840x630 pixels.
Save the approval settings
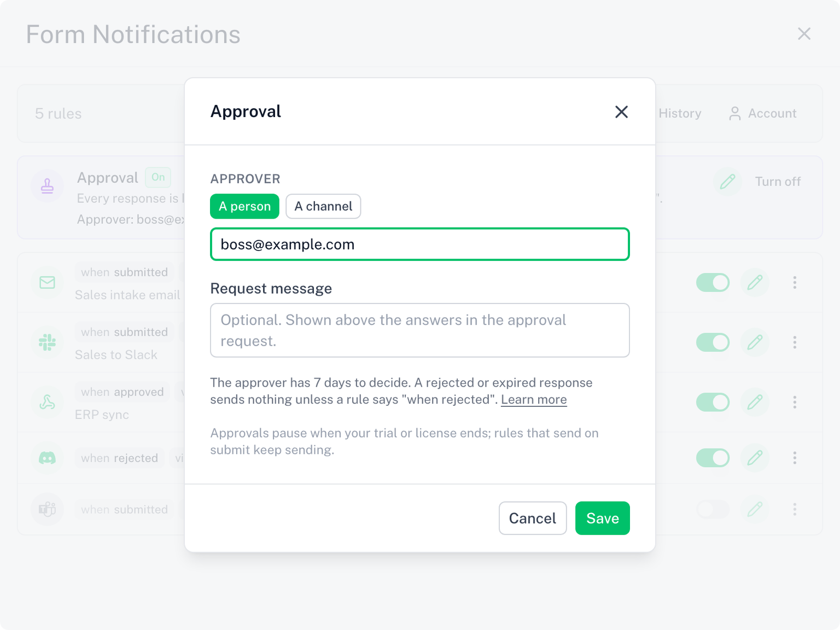(x=603, y=518)
